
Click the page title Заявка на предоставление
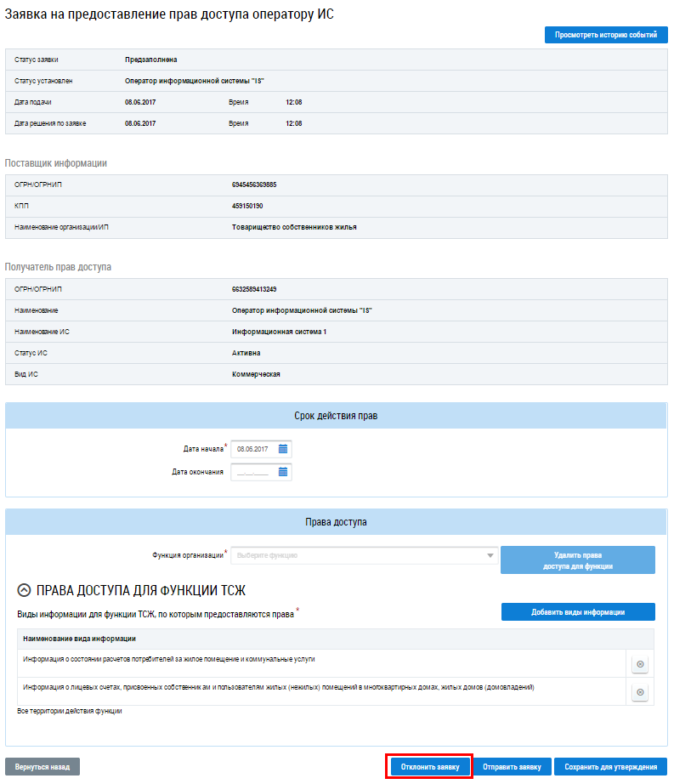coord(169,14)
